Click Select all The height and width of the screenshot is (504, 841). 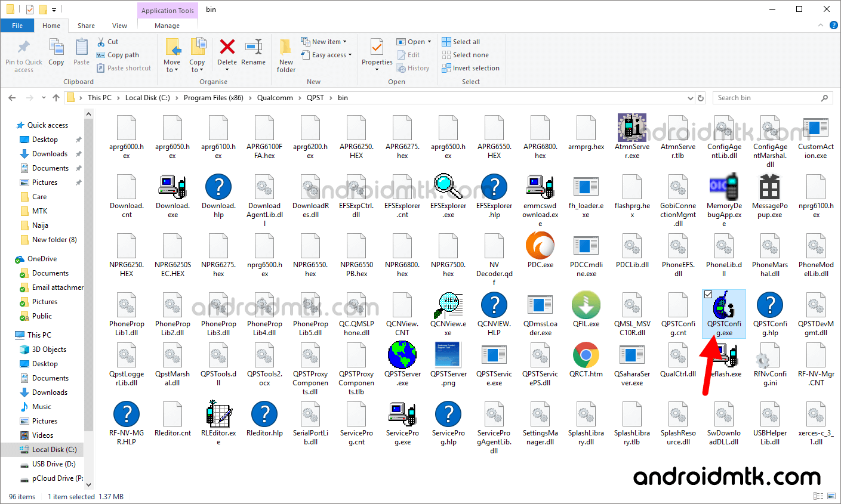(461, 42)
